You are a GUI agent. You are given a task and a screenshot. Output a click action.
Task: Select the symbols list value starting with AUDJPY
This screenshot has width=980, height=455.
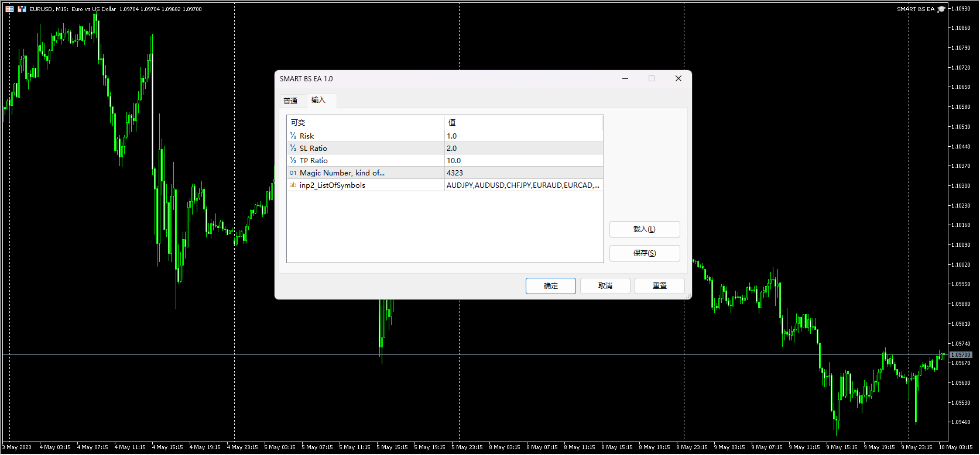(524, 185)
